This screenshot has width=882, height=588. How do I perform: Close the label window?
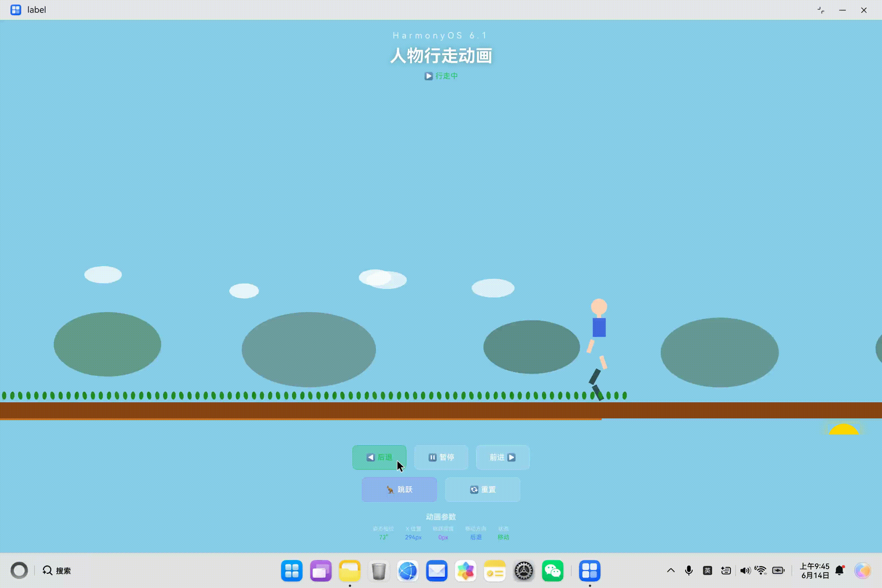pyautogui.click(x=864, y=10)
